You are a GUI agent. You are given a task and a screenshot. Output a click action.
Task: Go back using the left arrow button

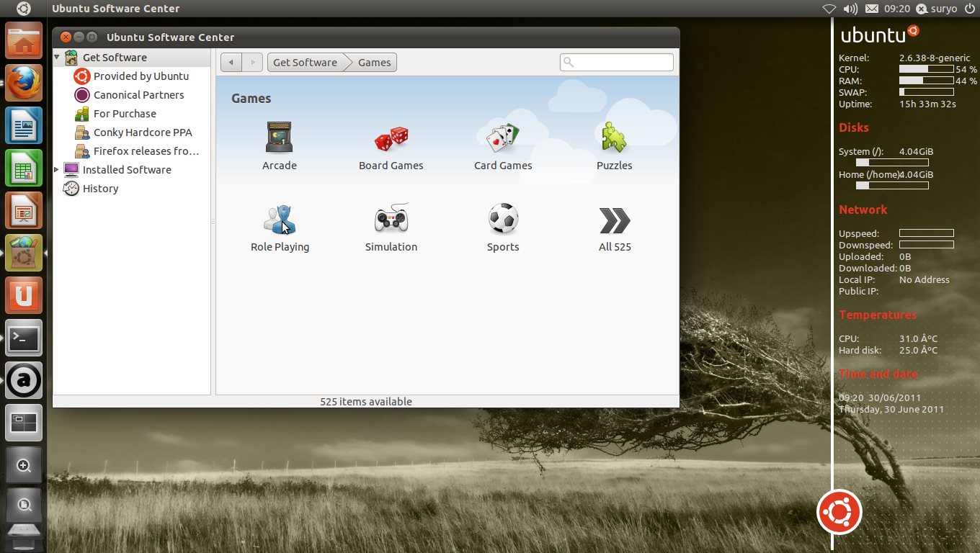click(231, 63)
